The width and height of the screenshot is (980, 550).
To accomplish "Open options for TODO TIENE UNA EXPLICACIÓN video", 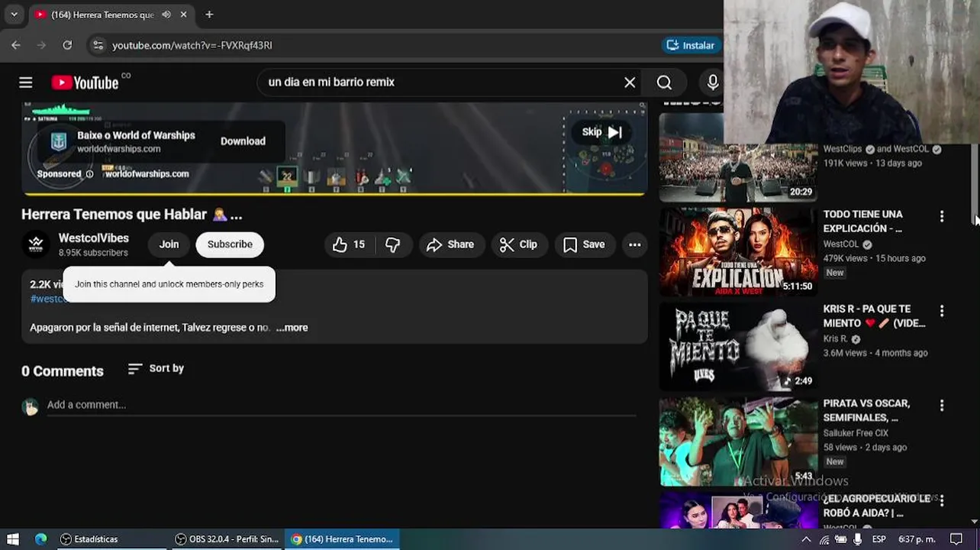I will pos(941,217).
